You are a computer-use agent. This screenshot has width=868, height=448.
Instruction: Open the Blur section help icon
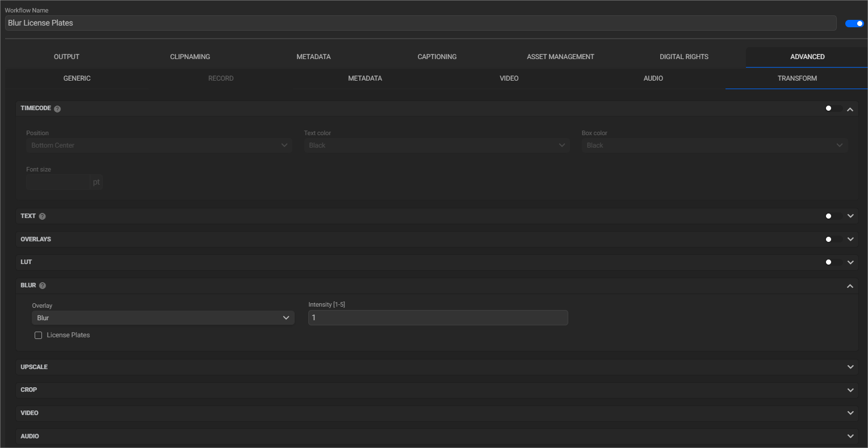coord(43,286)
